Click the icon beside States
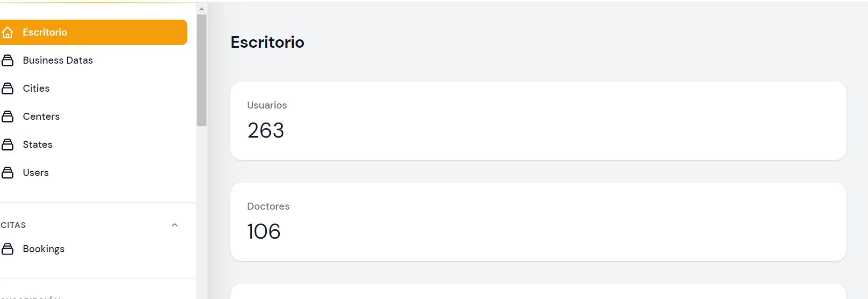Viewport: 868px width, 299px height. pos(7,145)
